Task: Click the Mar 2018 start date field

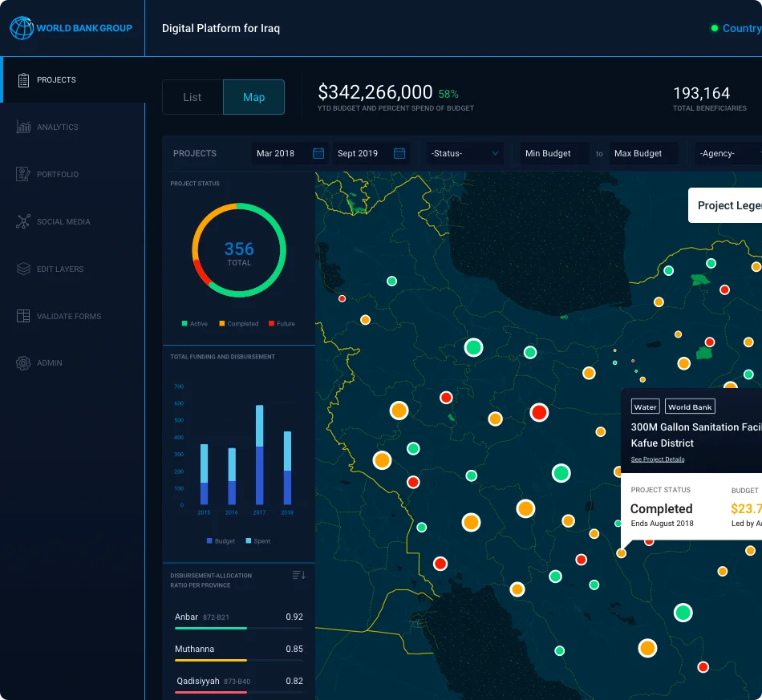Action: [x=290, y=153]
